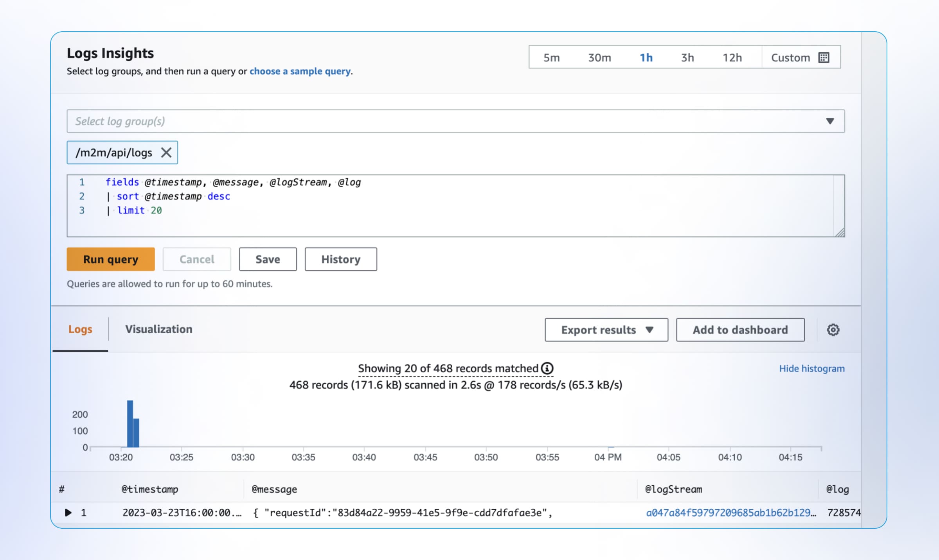Screen dimensions: 939x560
Task: Click the @log column header
Action: point(837,489)
